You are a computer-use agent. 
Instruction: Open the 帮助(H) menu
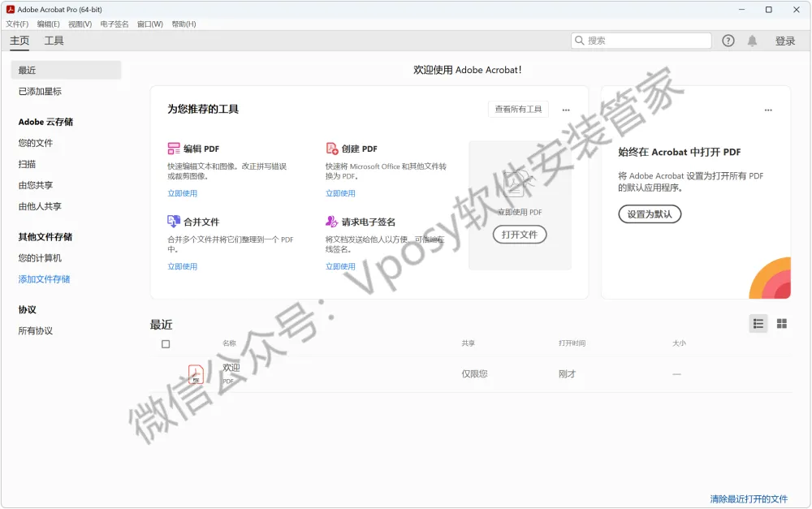[184, 24]
